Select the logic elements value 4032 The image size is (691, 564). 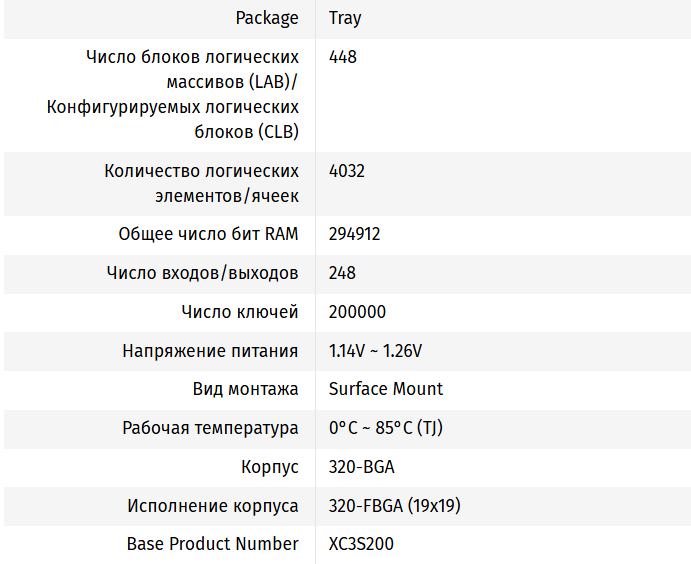[x=347, y=171]
